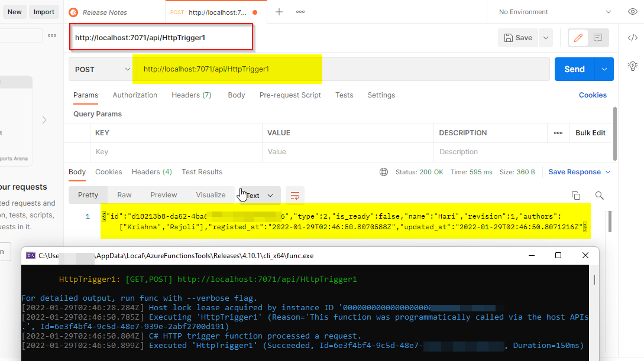The width and height of the screenshot is (644, 361).
Task: Click the request URL input field
Action: [343, 69]
